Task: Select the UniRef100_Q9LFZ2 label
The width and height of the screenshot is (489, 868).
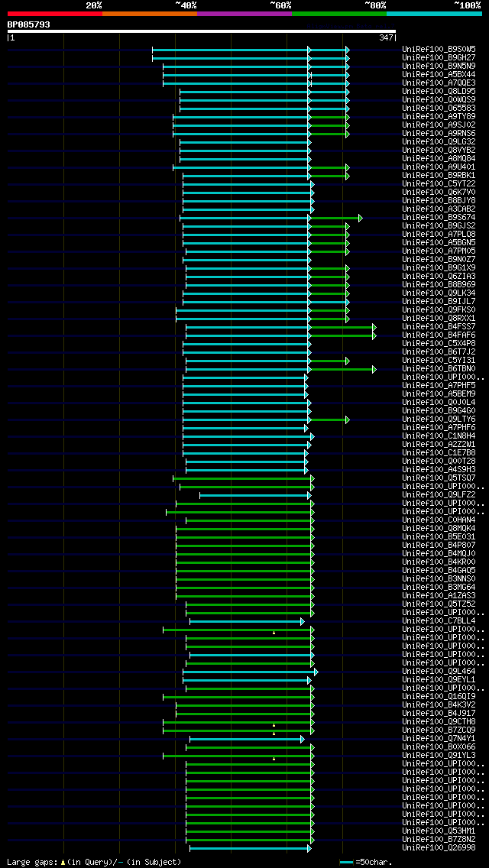Action: (x=439, y=494)
